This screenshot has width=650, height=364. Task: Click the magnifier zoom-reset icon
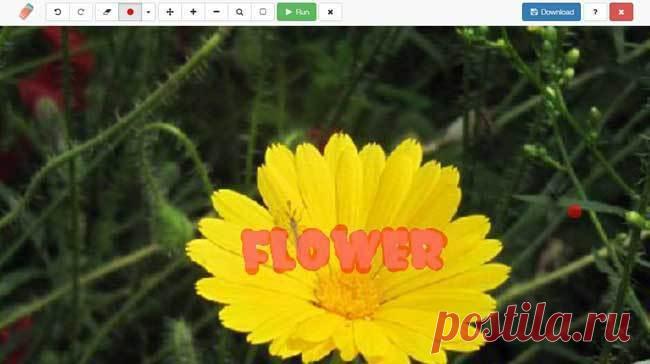pyautogui.click(x=240, y=12)
